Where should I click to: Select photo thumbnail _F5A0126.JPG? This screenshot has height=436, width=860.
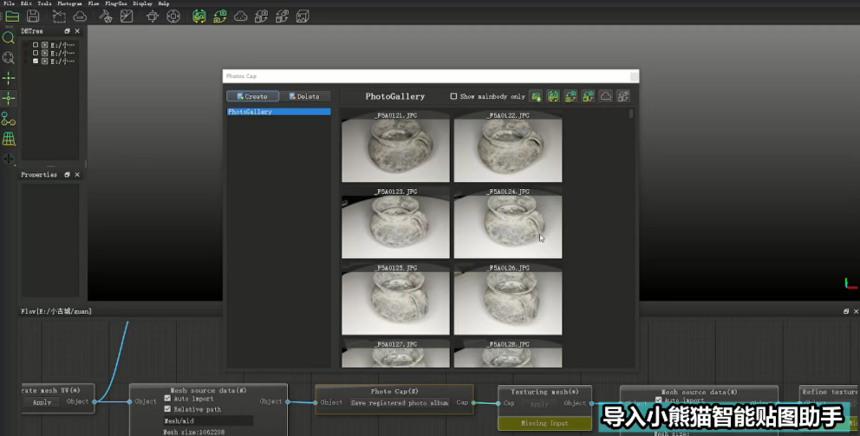[x=508, y=299]
